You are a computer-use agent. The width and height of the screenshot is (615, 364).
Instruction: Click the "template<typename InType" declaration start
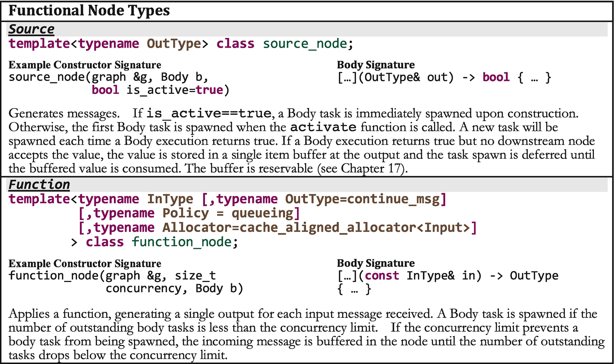coord(101,199)
